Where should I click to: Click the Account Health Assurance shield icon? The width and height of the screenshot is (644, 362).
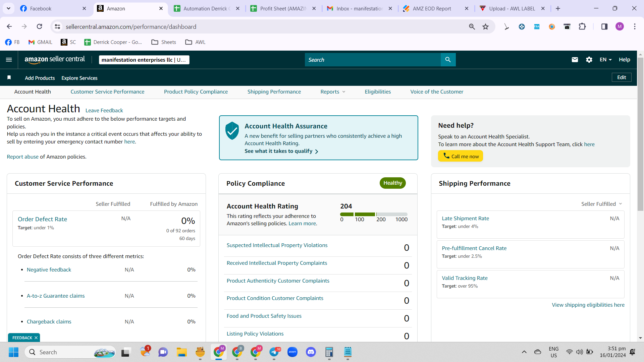coord(232,131)
